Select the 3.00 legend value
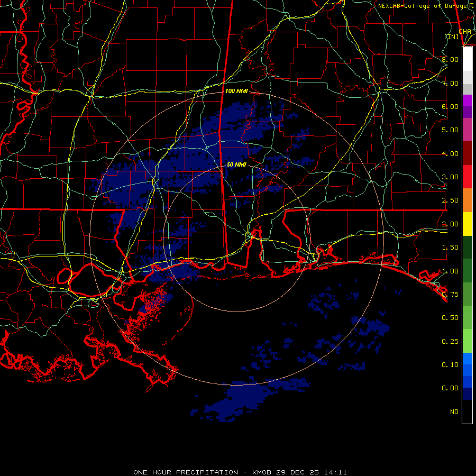The height and width of the screenshot is (476, 476). [450, 177]
